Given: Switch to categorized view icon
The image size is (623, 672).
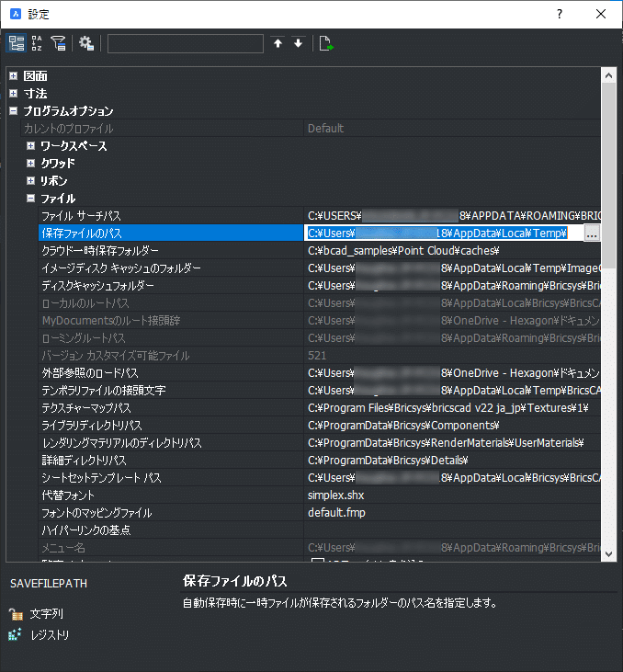Looking at the screenshot, I should point(17,43).
